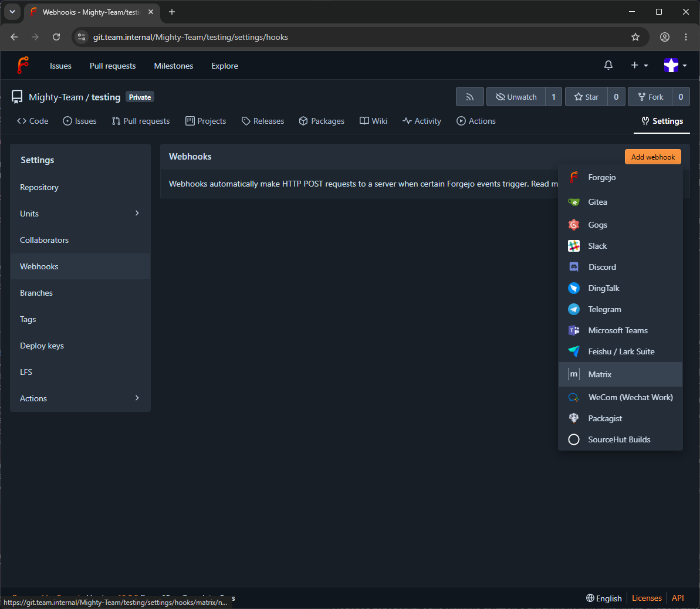This screenshot has width=700, height=609.
Task: Open the user avatar menu
Action: pos(675,65)
